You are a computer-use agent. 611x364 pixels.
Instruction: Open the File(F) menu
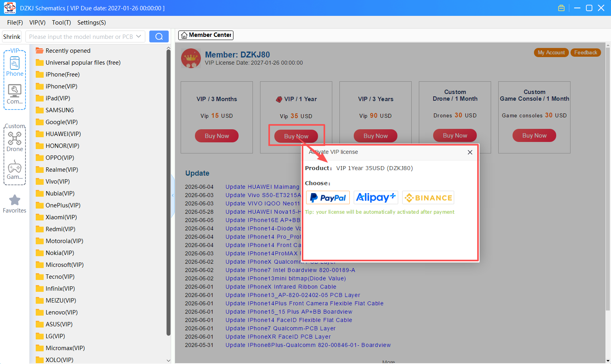click(15, 23)
